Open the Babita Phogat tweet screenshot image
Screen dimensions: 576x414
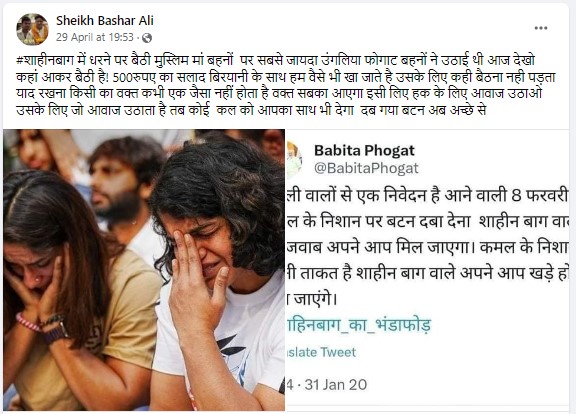tap(427, 270)
